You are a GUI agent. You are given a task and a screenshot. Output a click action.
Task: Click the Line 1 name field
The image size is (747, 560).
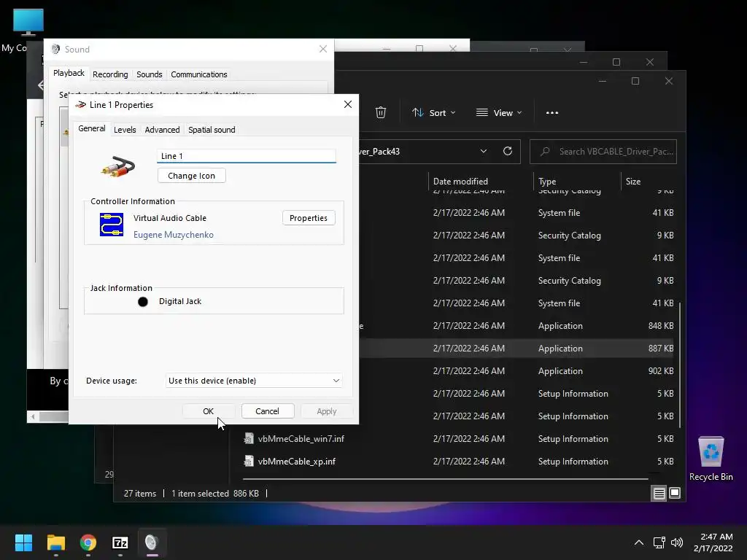[247, 156]
